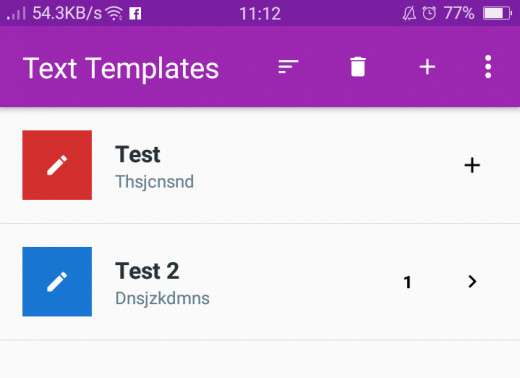Select the Dnsjzkdmns description text
520x378 pixels.
tap(162, 298)
